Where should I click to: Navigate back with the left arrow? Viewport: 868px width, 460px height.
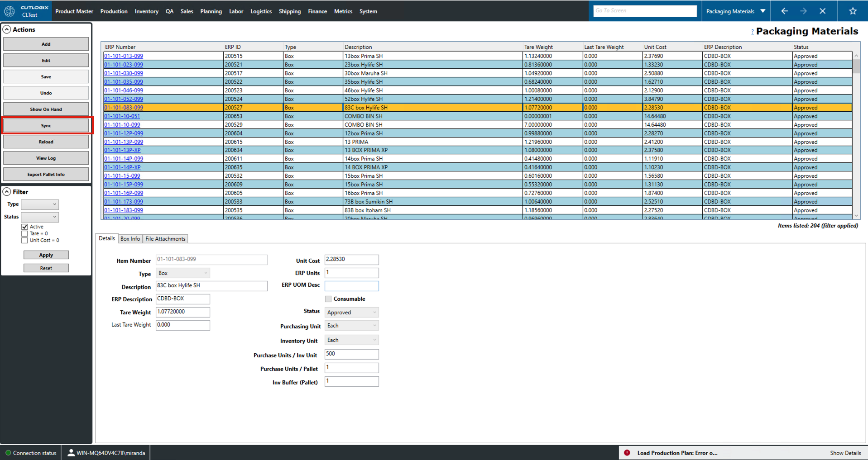point(784,11)
